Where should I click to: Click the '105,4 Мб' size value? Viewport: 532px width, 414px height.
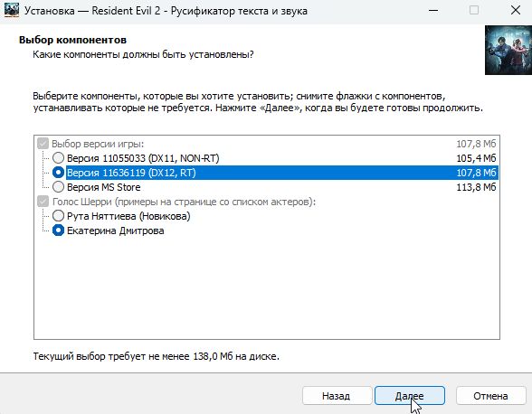click(x=476, y=158)
